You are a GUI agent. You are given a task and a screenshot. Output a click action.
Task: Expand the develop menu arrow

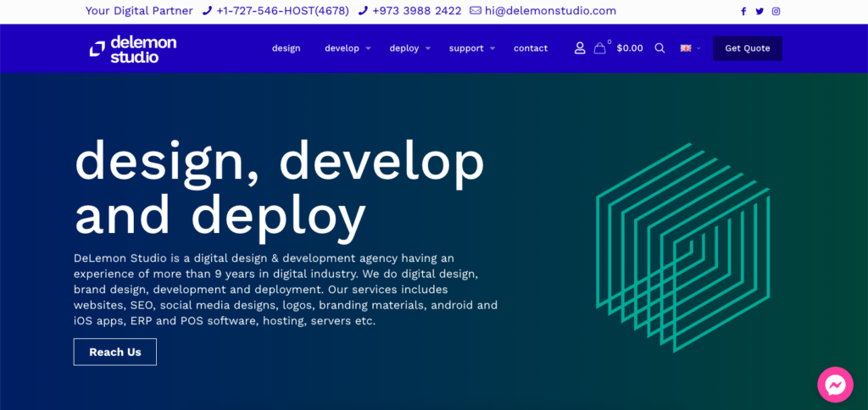pyautogui.click(x=368, y=48)
